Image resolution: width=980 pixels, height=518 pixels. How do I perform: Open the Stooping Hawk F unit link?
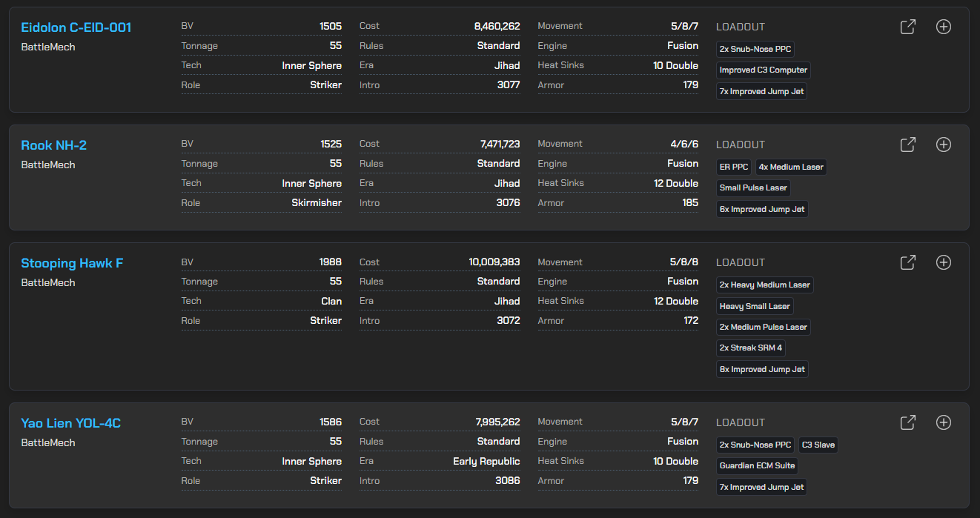pos(72,263)
